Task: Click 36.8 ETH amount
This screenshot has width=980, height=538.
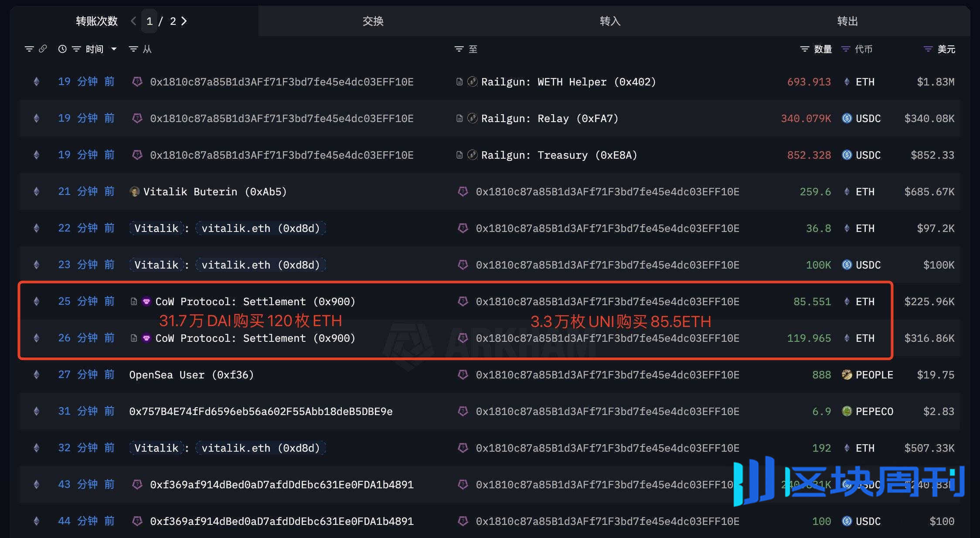Action: 819,228
